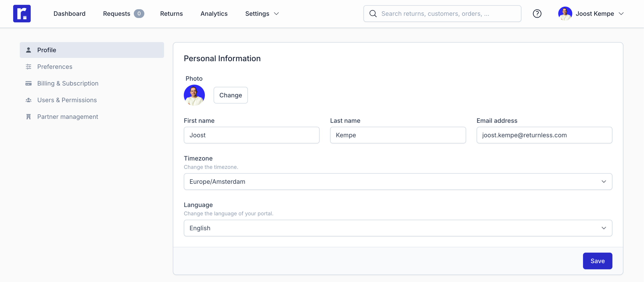Open the Joost Kempe account menu
The image size is (644, 282).
pos(595,14)
